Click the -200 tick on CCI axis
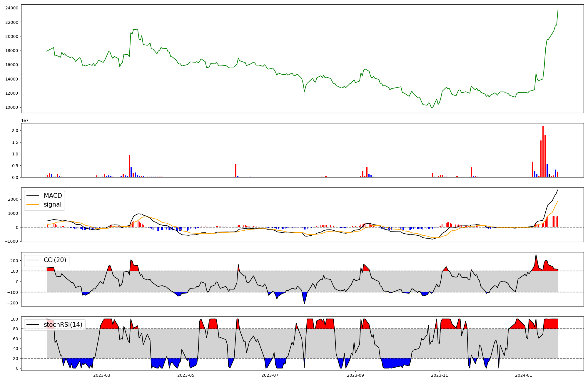The height and width of the screenshot is (382, 588). click(13, 303)
